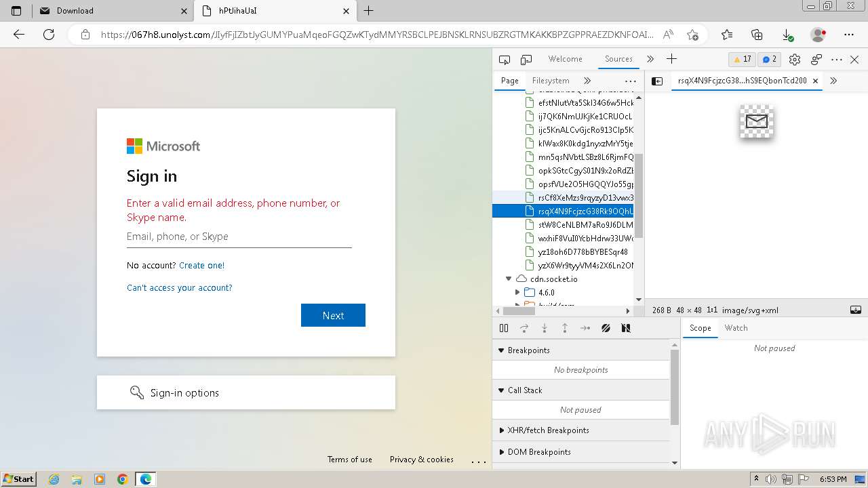This screenshot has width=868, height=488.
Task: Switch to the Scope tab
Action: [700, 328]
